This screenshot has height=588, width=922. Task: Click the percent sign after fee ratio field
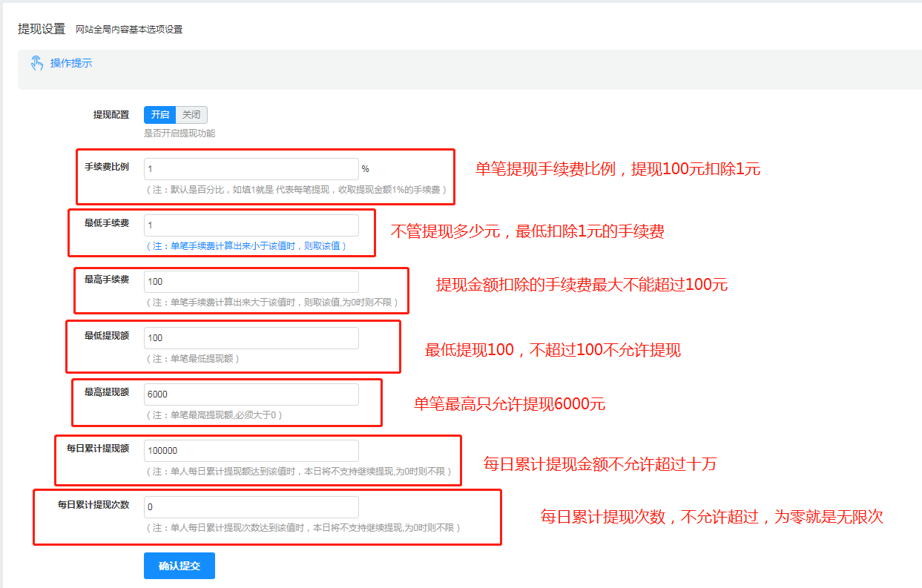coord(366,169)
